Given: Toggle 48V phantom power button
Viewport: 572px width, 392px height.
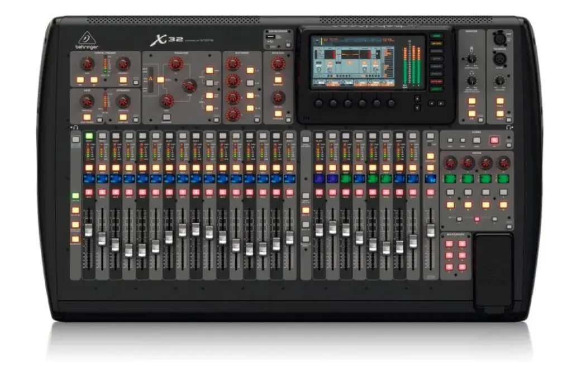Looking at the screenshot, I should pos(80,80).
